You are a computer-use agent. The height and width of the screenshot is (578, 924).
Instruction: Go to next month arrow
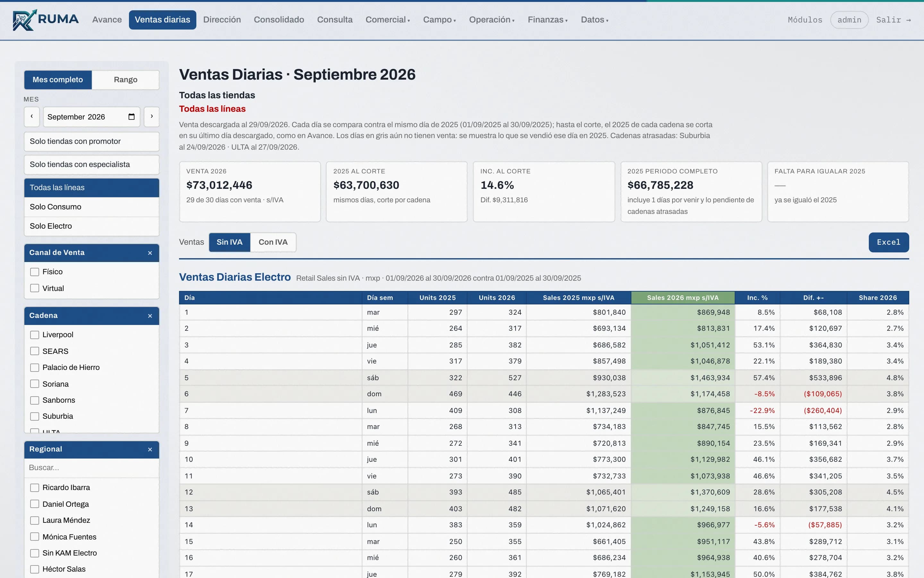click(151, 117)
